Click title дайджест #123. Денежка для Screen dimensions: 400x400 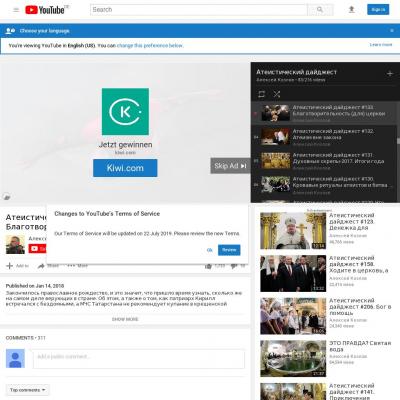(352, 221)
